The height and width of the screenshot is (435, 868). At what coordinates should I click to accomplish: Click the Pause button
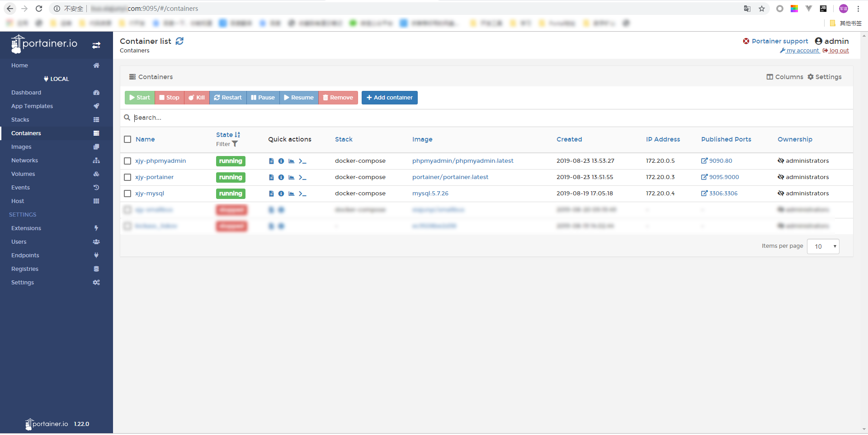263,98
